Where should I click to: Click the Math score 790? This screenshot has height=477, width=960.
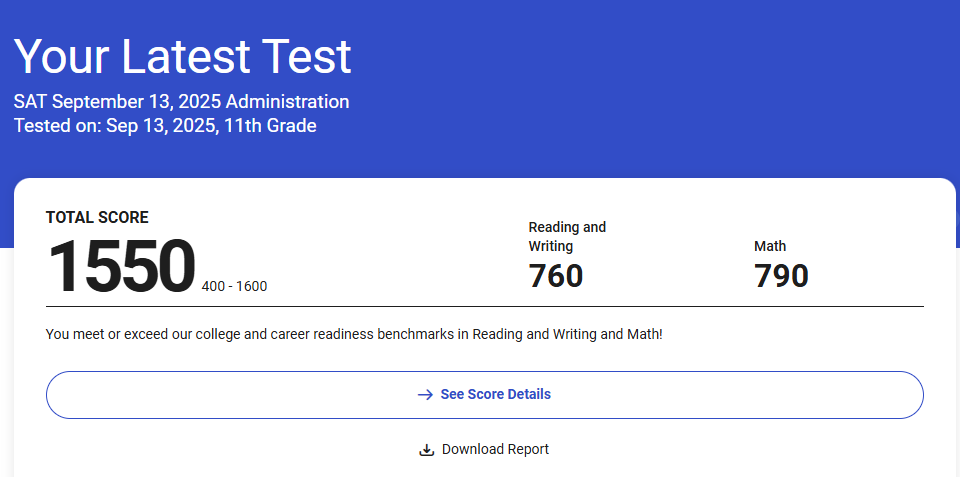[781, 275]
